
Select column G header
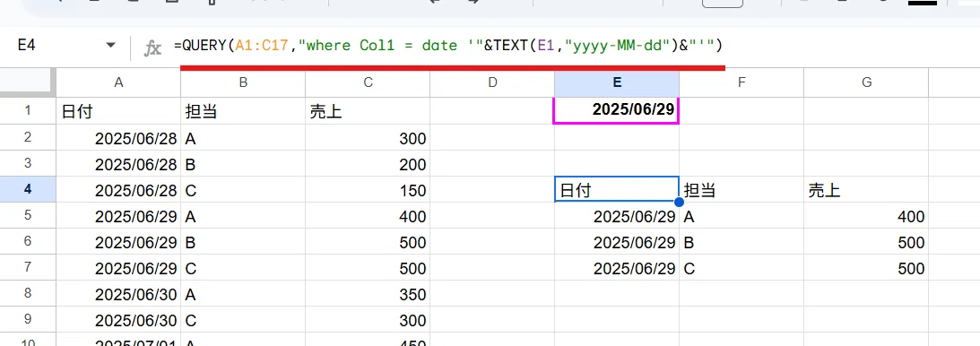point(866,82)
